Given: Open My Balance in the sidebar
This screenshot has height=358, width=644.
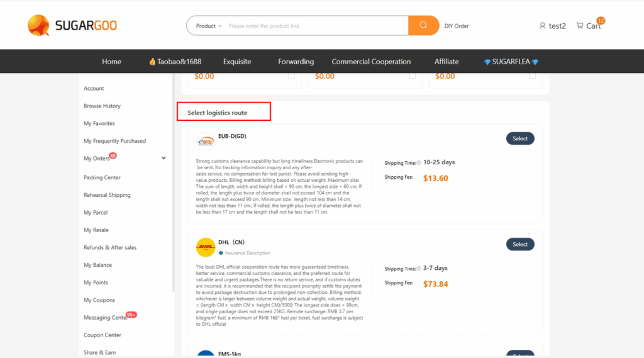Looking at the screenshot, I should [97, 265].
